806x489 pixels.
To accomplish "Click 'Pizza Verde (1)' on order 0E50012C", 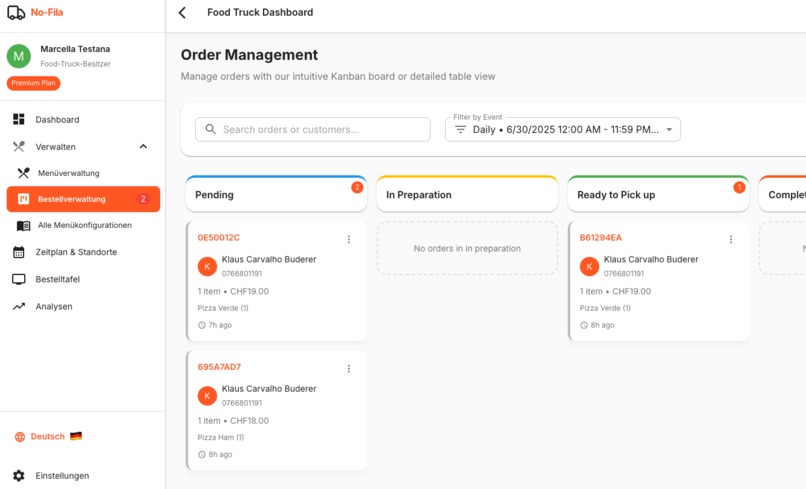I will coord(223,308).
